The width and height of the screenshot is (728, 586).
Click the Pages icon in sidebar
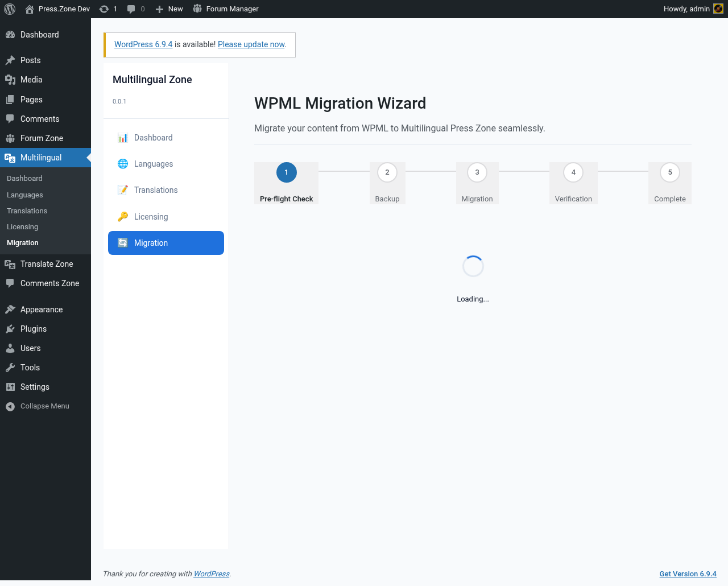pyautogui.click(x=10, y=100)
